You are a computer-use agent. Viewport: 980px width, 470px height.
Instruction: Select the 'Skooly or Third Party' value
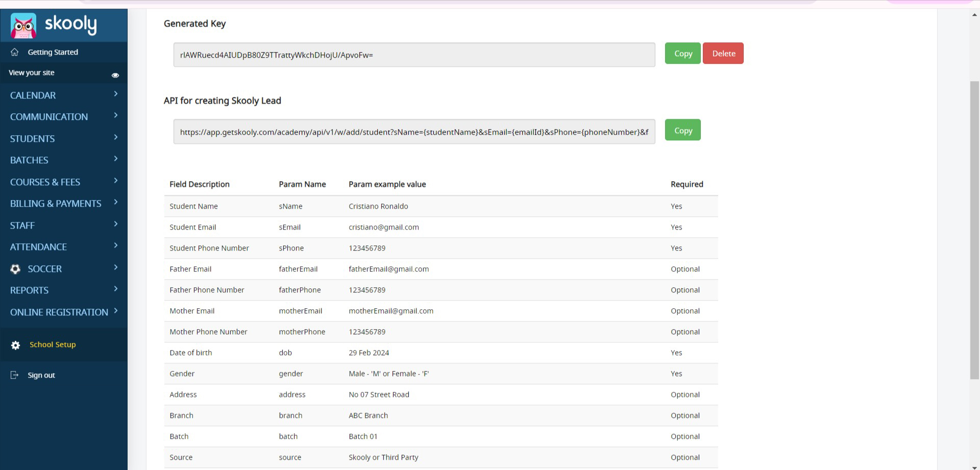383,457
